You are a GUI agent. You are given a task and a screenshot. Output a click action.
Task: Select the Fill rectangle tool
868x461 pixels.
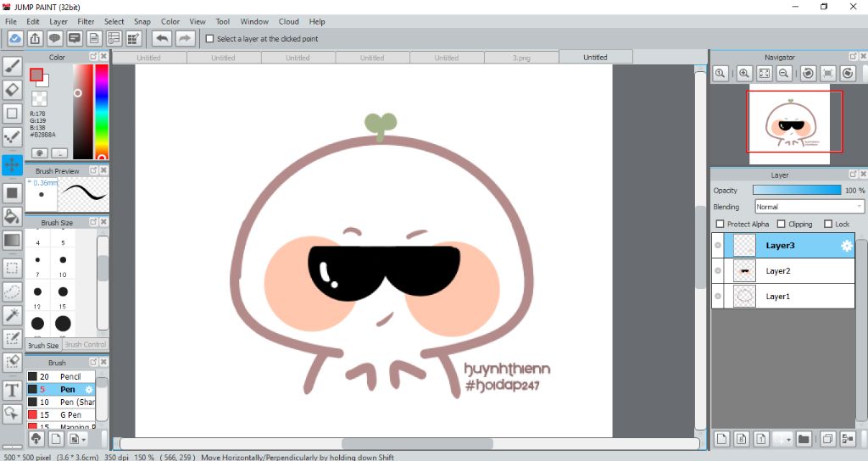coord(12,193)
